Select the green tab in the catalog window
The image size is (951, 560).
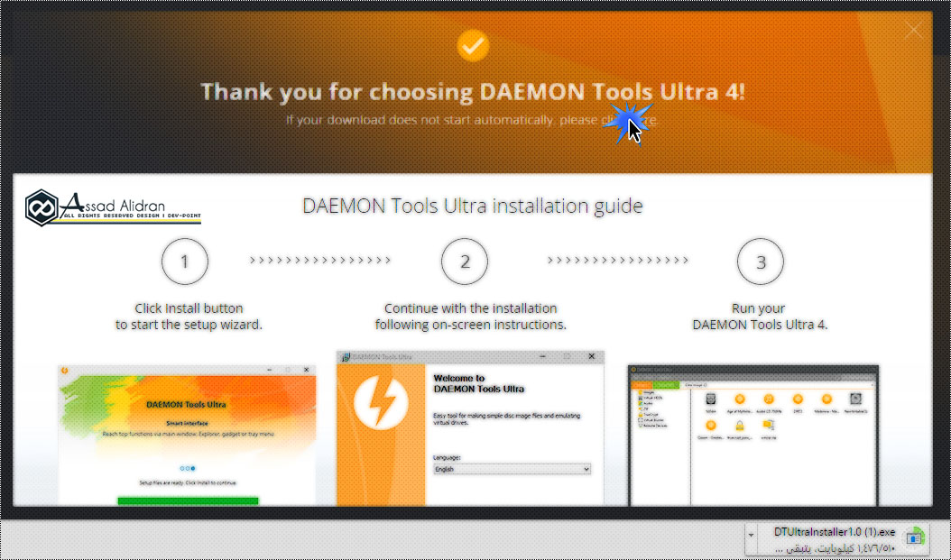point(666,385)
